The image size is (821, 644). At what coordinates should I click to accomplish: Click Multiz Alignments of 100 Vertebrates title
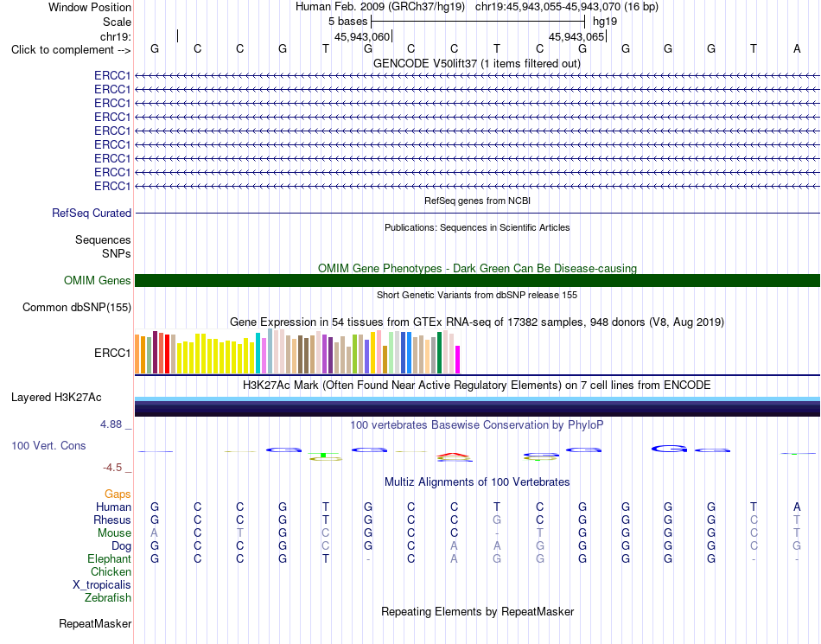tap(477, 482)
